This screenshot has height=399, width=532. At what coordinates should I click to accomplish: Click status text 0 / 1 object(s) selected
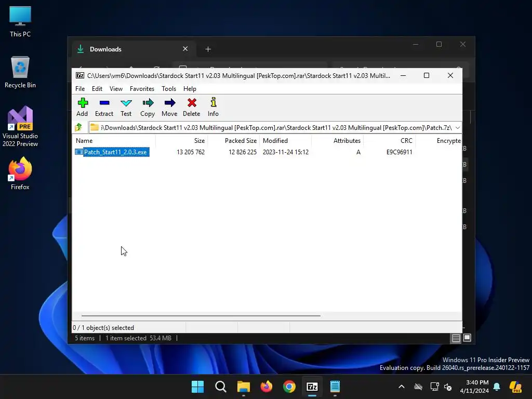[x=103, y=328]
